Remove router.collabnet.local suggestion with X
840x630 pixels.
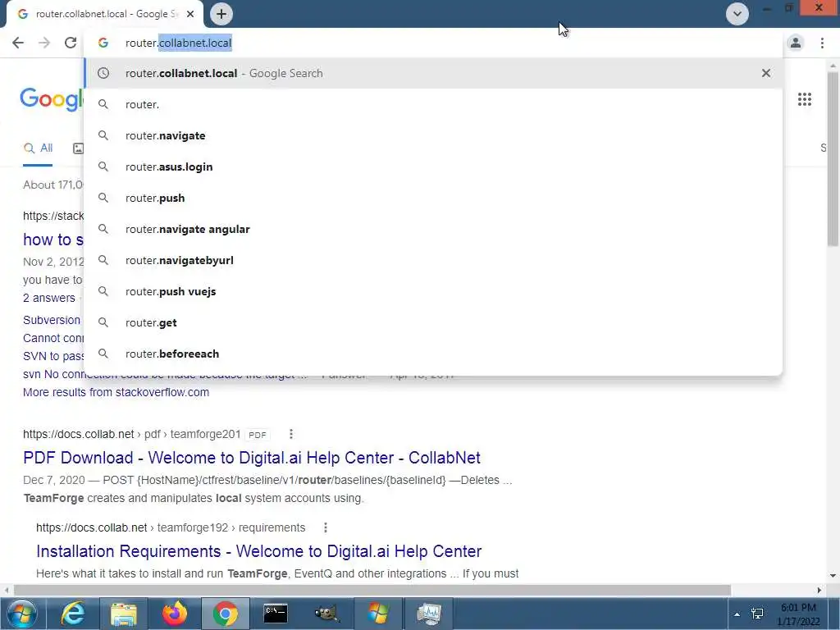[766, 73]
